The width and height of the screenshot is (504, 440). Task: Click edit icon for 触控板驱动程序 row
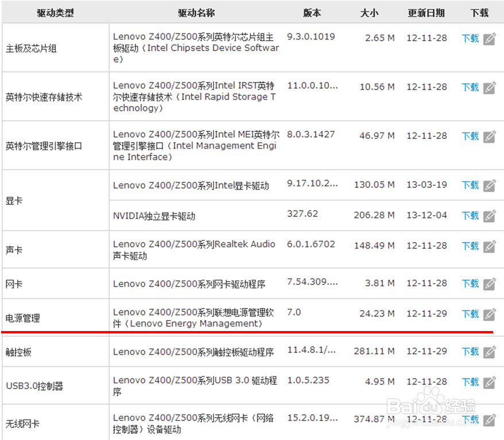490,352
